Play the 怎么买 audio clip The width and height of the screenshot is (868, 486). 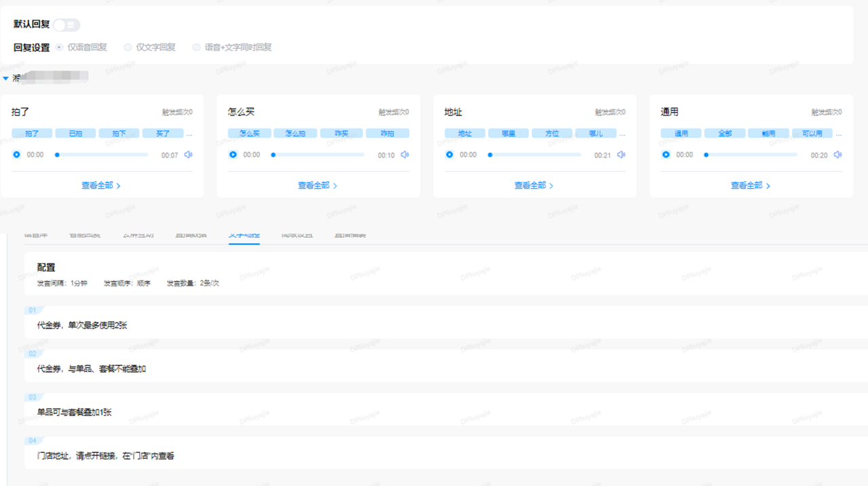pos(233,155)
